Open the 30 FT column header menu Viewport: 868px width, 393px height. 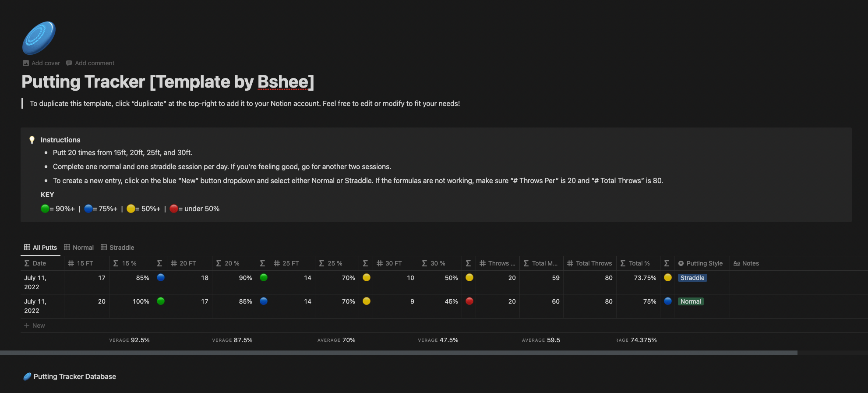click(395, 263)
